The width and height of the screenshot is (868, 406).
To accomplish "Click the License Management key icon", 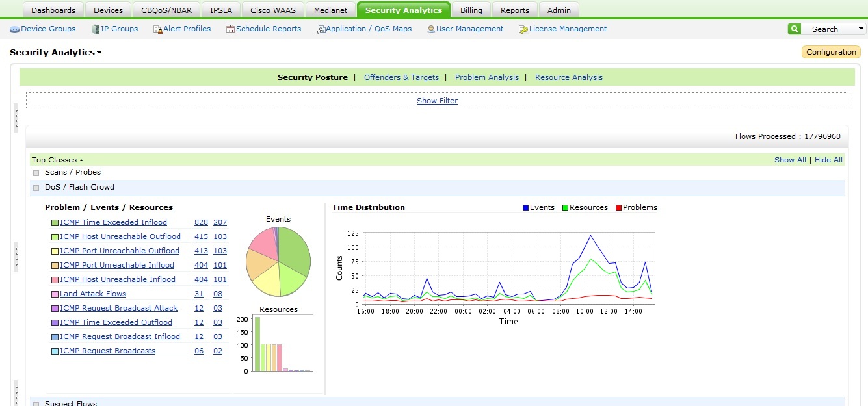I will [x=523, y=29].
